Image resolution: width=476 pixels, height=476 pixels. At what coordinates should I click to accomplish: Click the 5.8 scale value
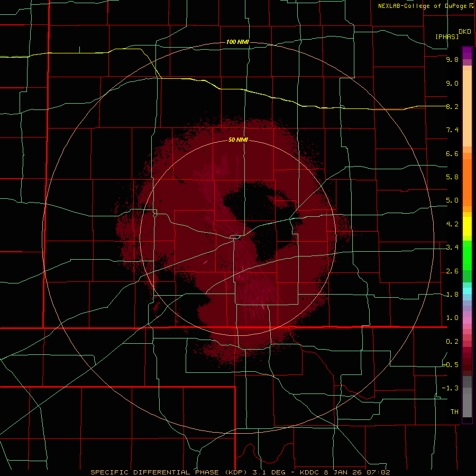point(452,177)
